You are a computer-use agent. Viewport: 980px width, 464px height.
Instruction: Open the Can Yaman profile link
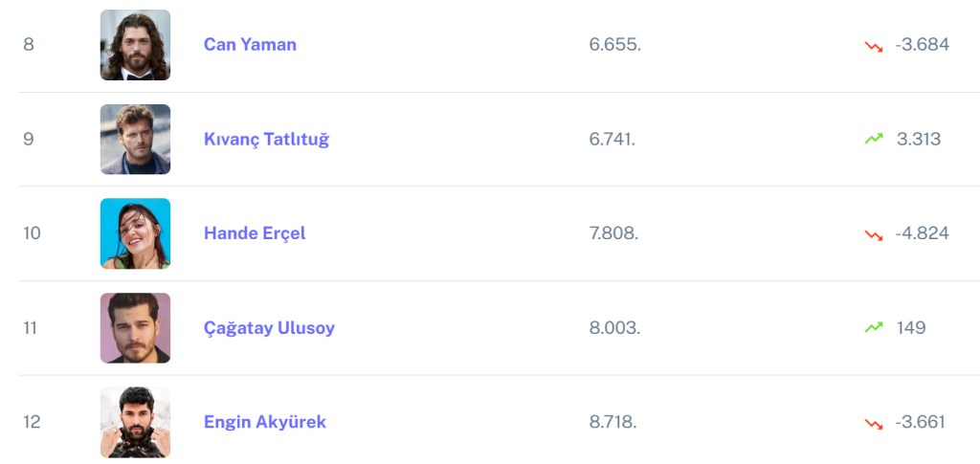[250, 44]
